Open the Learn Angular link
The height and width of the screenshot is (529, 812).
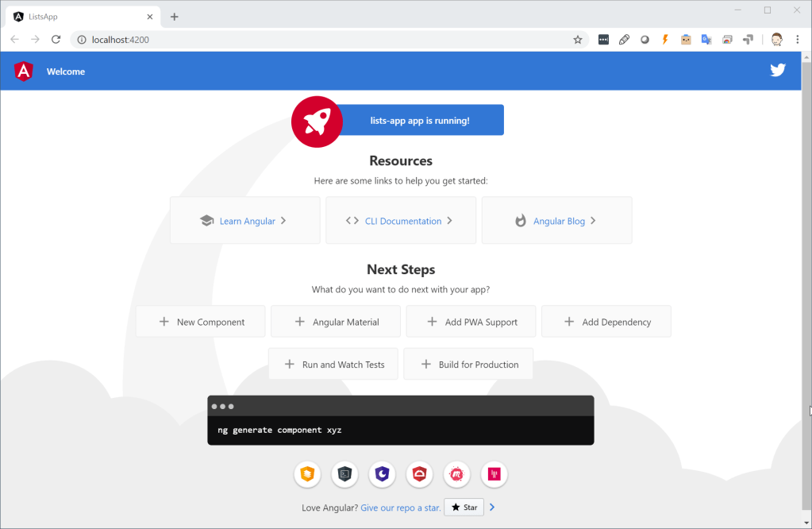(x=245, y=221)
